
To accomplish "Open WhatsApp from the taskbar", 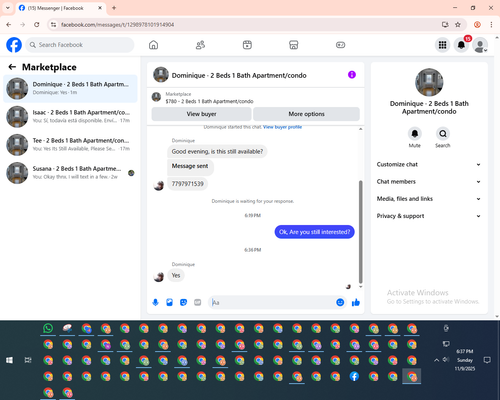I will pyautogui.click(x=48, y=328).
